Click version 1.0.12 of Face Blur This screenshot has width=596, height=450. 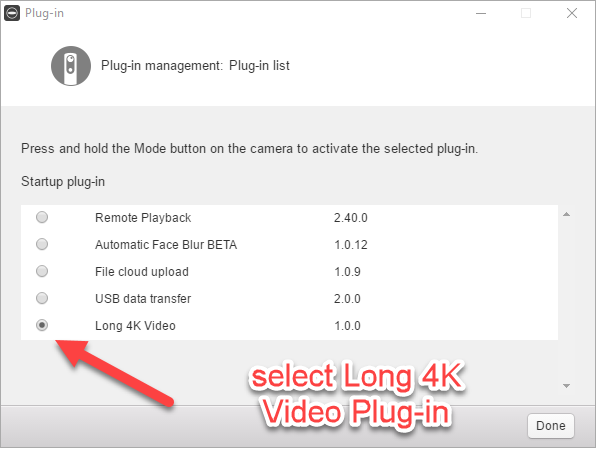(x=351, y=245)
